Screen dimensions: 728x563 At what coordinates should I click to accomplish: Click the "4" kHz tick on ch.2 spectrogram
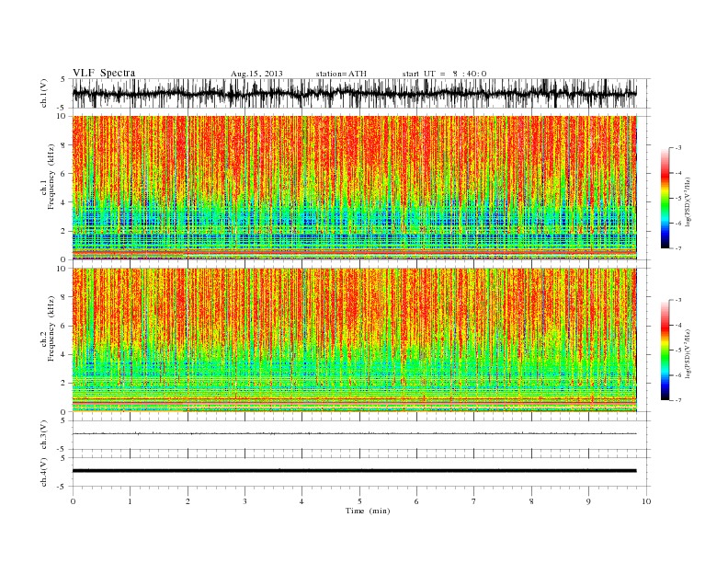(x=64, y=355)
